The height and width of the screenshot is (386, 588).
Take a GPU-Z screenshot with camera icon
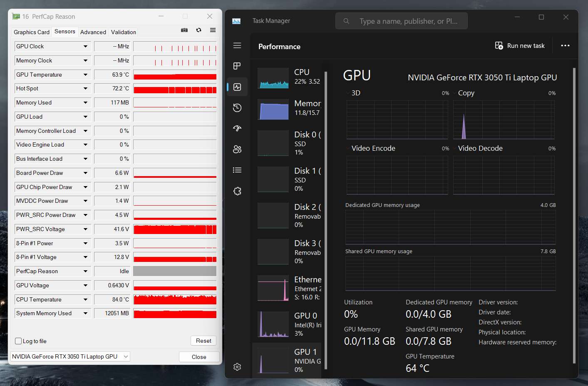(184, 30)
